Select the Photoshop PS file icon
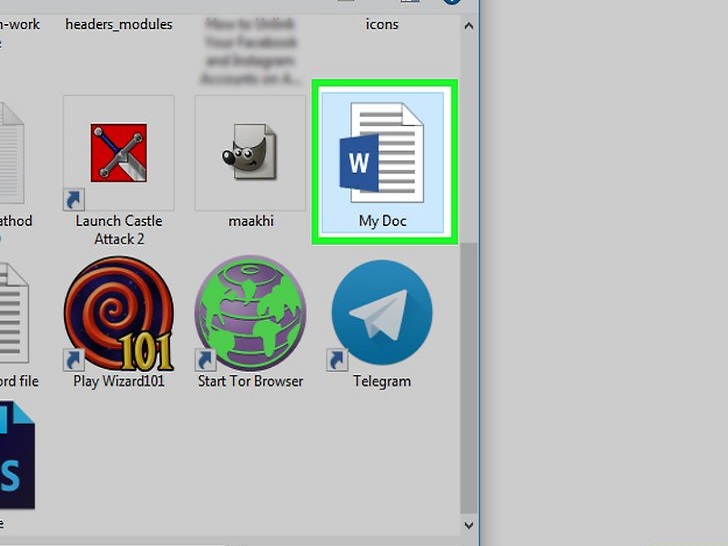This screenshot has width=728, height=546. pos(17,455)
